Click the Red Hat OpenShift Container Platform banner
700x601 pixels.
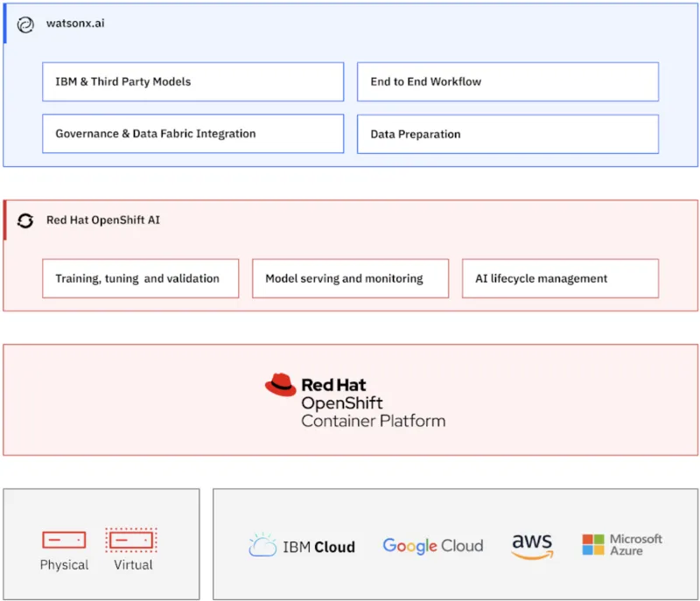coord(350,400)
